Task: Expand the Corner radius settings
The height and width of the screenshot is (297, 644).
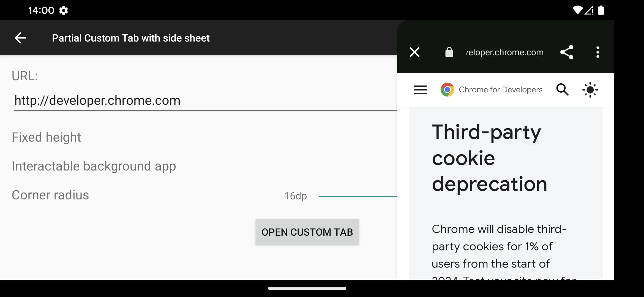Action: click(x=51, y=194)
